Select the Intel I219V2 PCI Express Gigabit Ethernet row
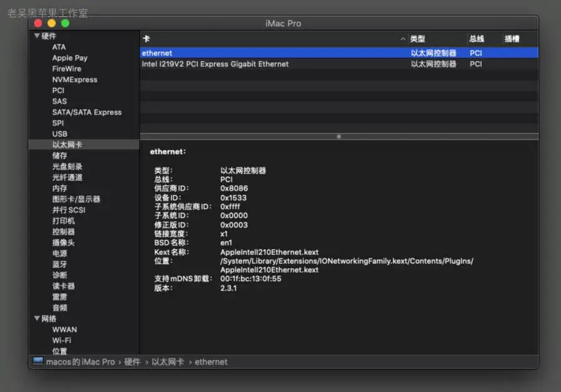Screen dimensions: 561x392 coord(339,64)
